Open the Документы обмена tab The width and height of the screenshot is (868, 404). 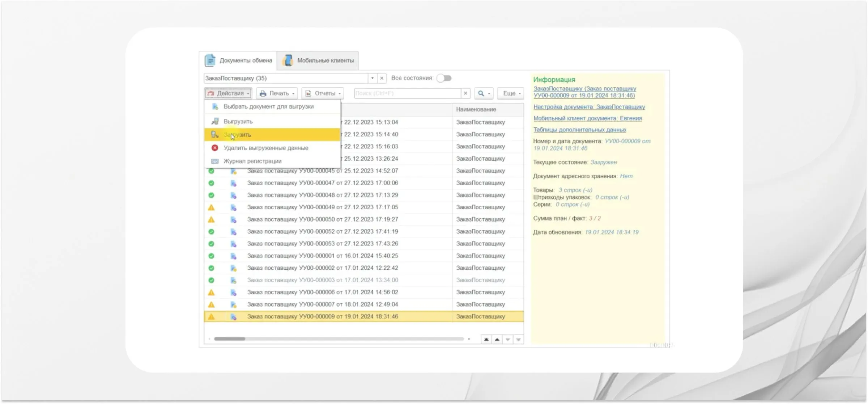tap(238, 60)
